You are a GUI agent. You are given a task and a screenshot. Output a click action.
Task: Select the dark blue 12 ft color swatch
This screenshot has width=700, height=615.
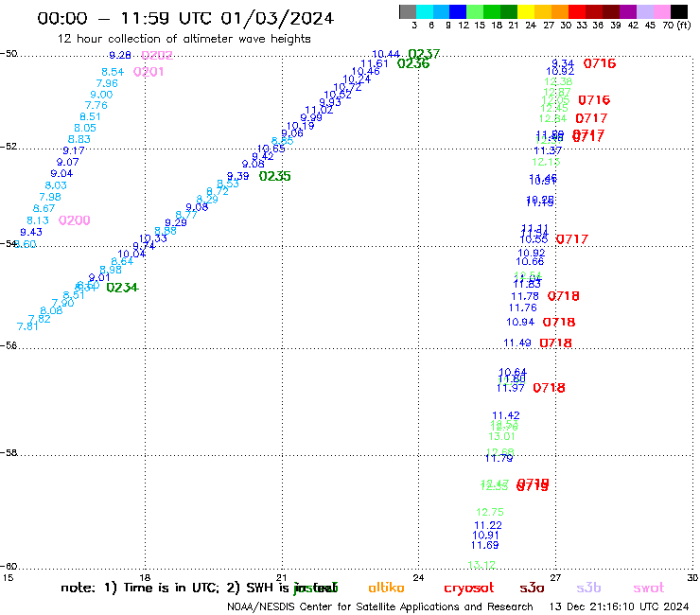pyautogui.click(x=458, y=11)
